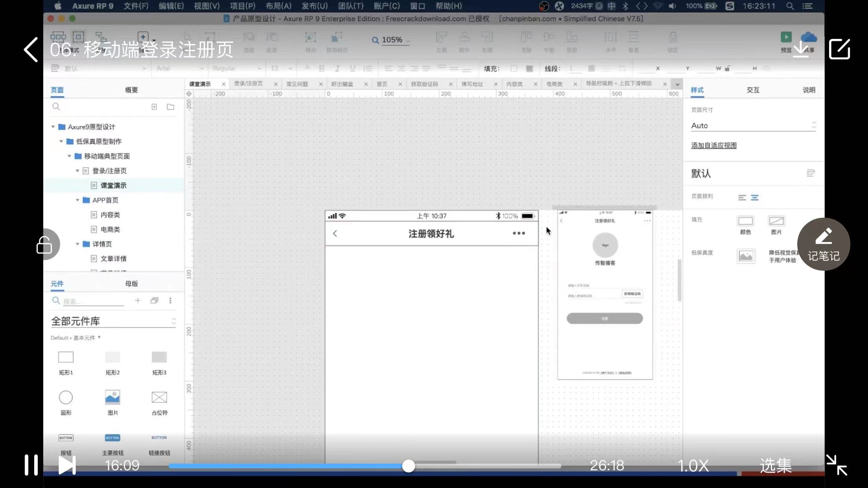
Task: Click the 添加自适应视图 link
Action: 714,145
